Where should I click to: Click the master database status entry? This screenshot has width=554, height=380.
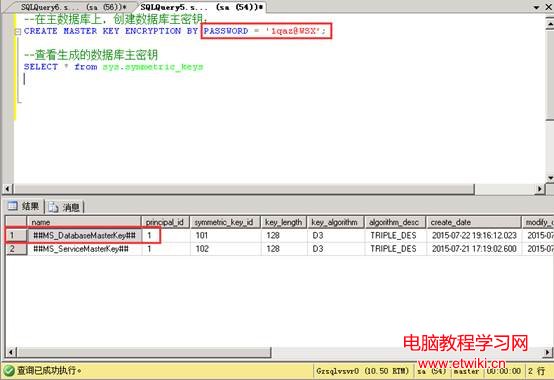466,371
